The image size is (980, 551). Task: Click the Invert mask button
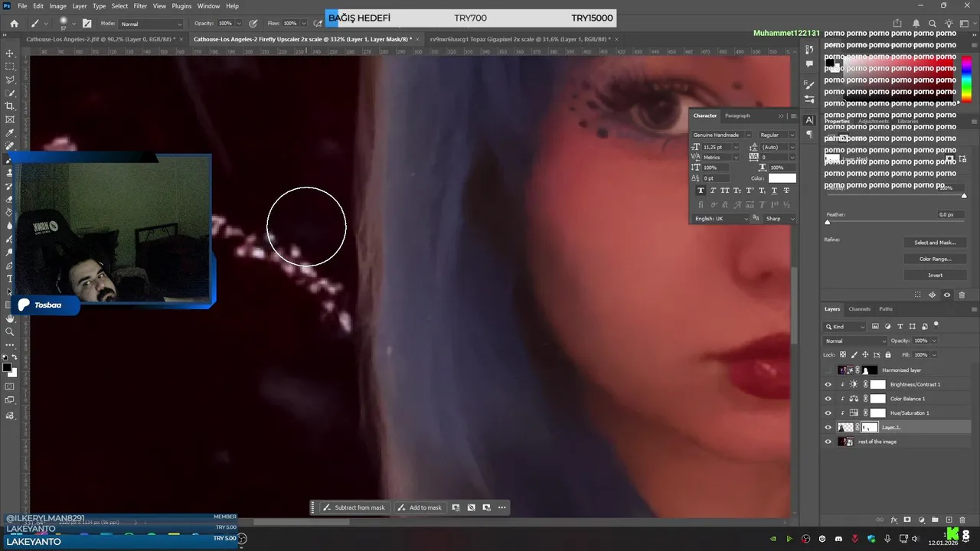[935, 275]
